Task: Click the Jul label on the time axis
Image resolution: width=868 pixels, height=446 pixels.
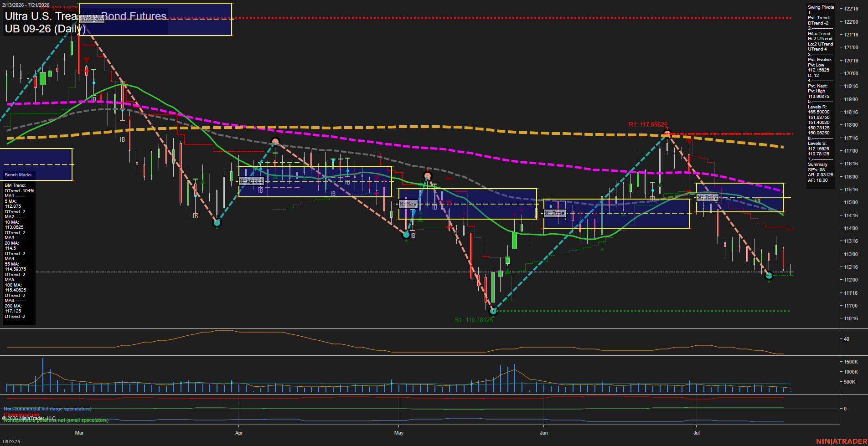Action: point(697,433)
